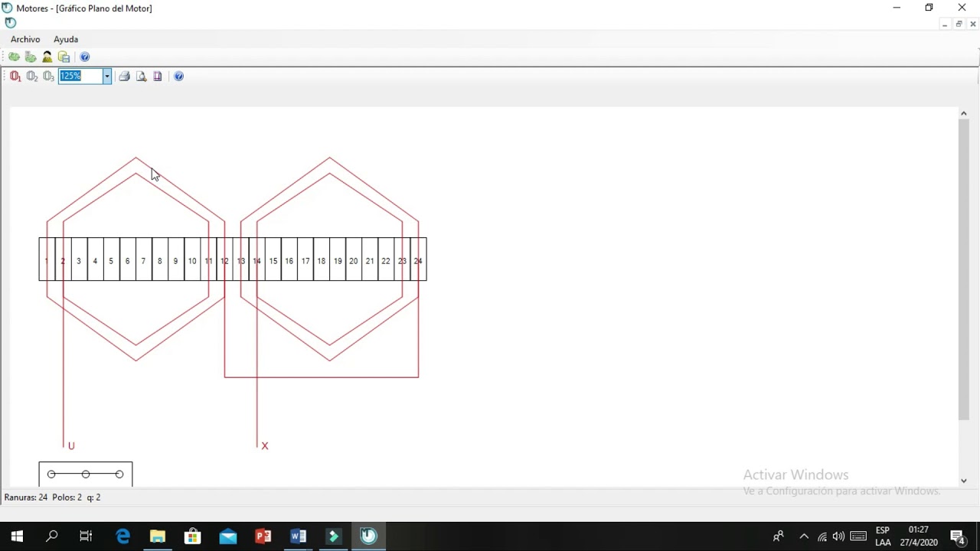
Task: Click the down arrow of the vertical scrollbar
Action: (964, 481)
